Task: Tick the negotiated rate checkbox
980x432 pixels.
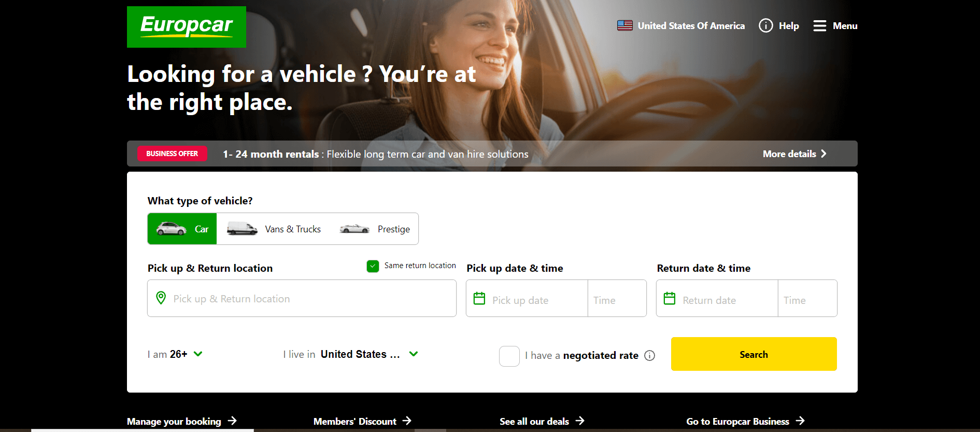Action: (509, 356)
